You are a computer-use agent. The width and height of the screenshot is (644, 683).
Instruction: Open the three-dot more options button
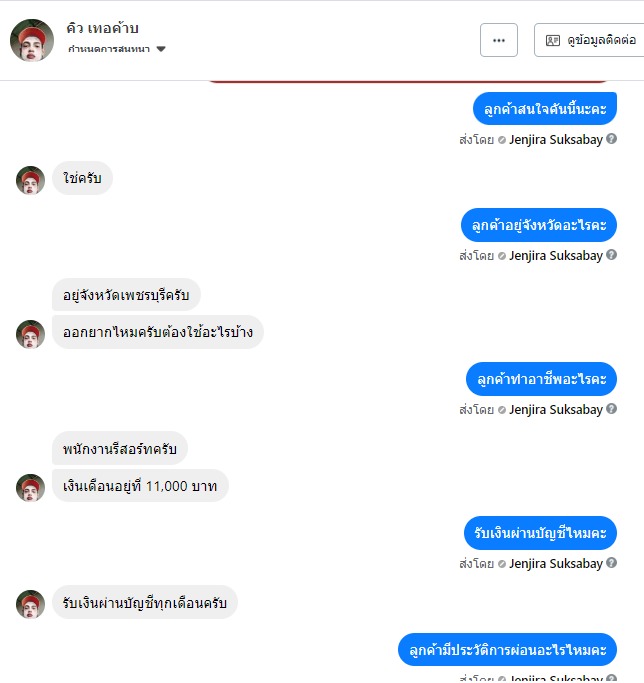(x=498, y=40)
